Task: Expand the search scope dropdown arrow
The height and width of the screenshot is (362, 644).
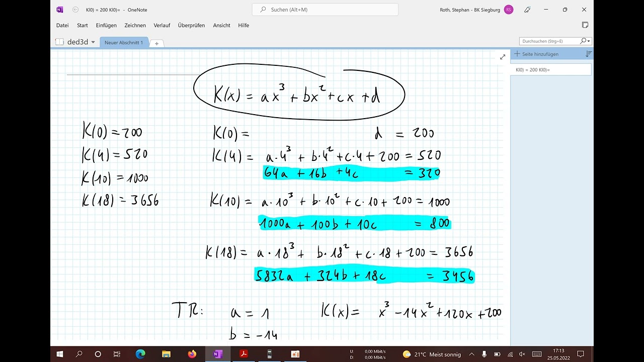Action: tap(589, 41)
